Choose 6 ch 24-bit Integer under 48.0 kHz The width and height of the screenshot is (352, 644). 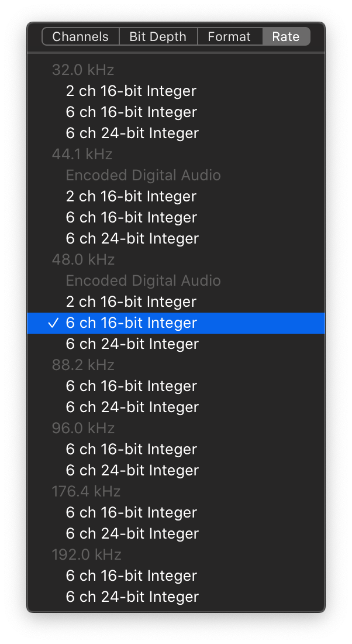tap(132, 344)
